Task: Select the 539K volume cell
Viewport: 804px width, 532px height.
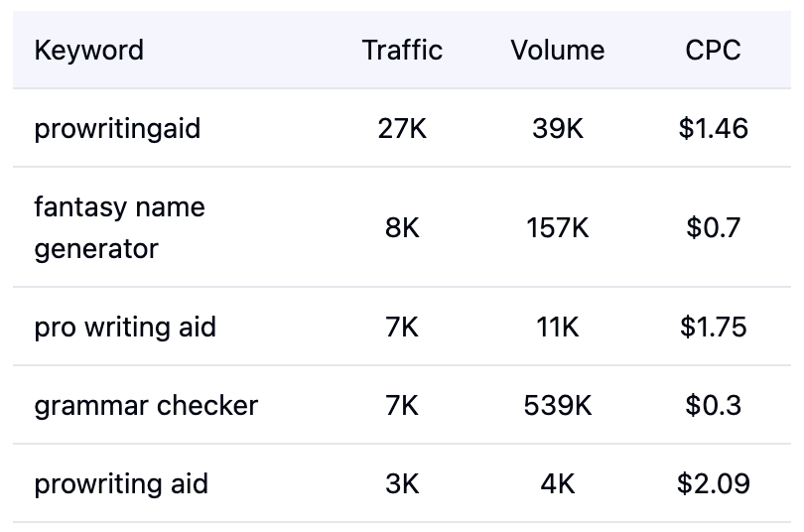Action: point(557,406)
